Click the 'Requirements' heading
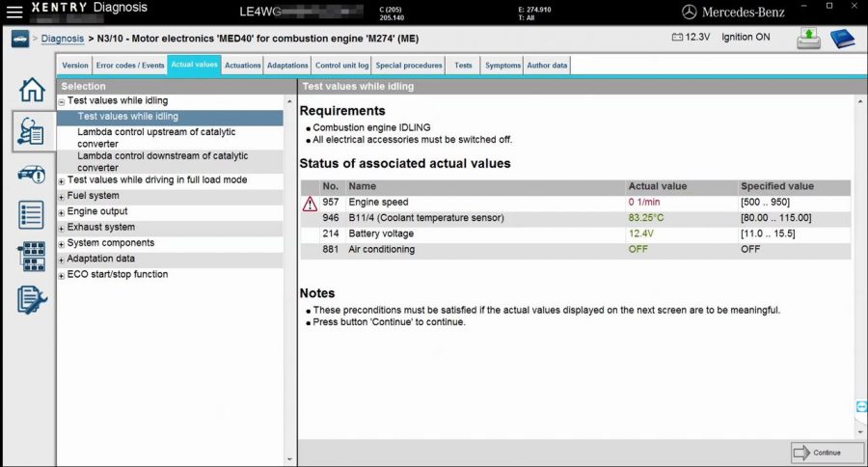 [342, 111]
